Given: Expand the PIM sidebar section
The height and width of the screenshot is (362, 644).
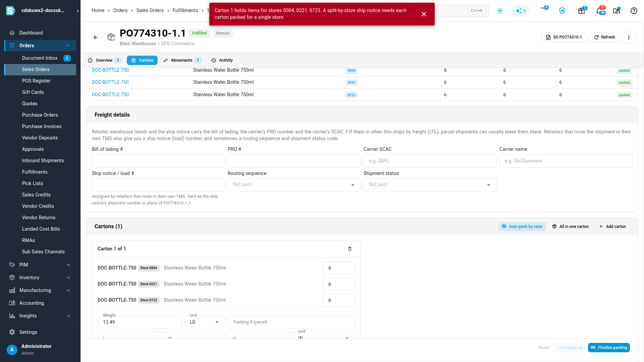Looking at the screenshot, I should [68, 265].
